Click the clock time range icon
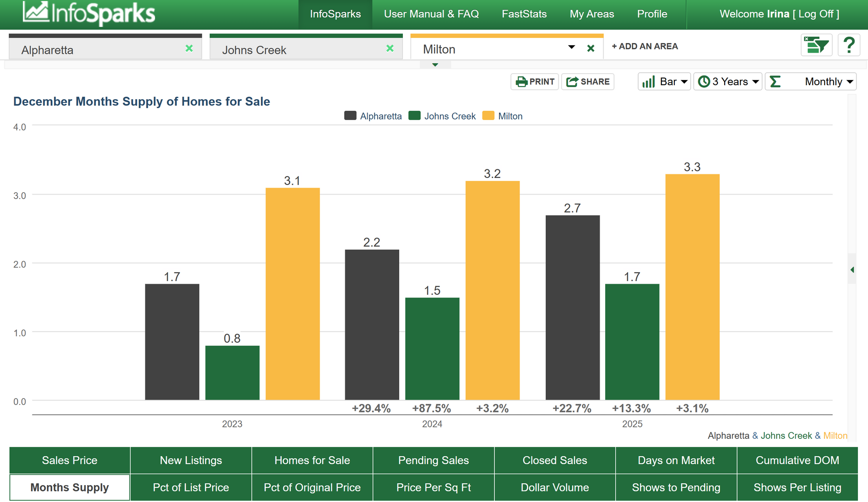 [x=704, y=81]
